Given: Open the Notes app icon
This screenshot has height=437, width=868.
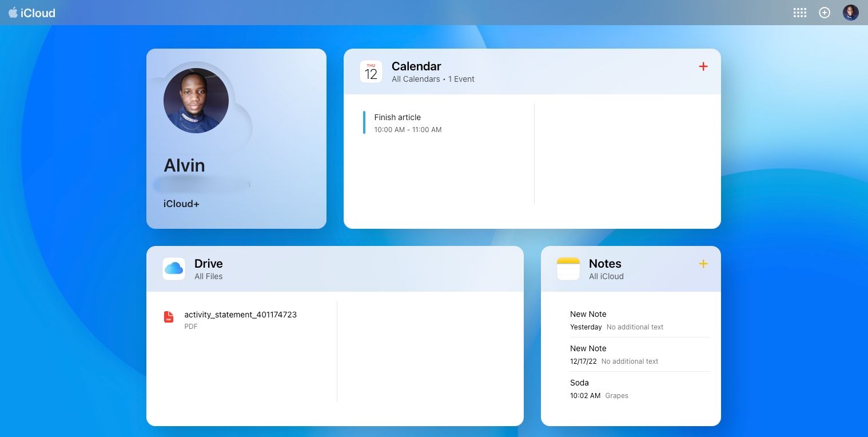Looking at the screenshot, I should (x=568, y=268).
